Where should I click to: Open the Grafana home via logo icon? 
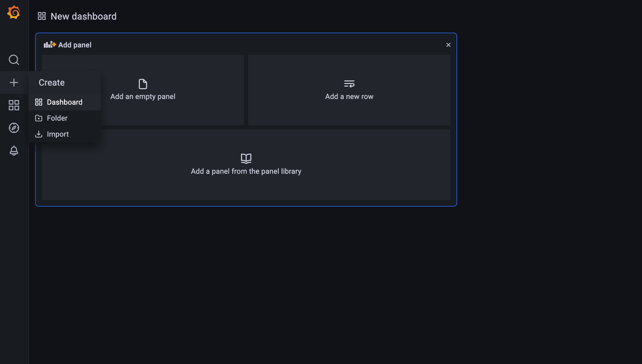(x=14, y=12)
